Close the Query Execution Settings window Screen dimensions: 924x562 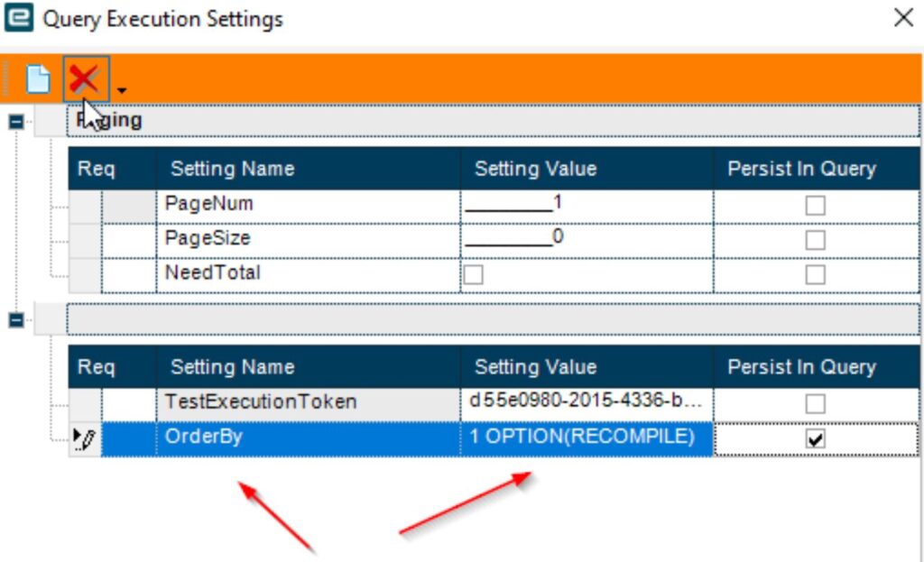(x=903, y=18)
